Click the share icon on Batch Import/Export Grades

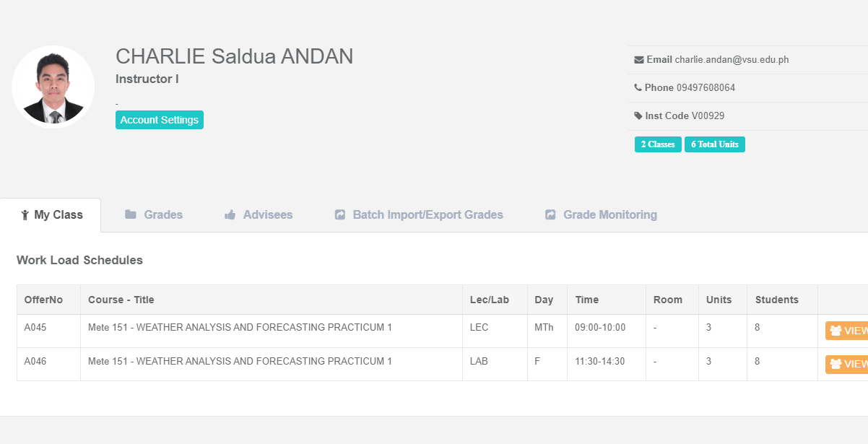[340, 215]
